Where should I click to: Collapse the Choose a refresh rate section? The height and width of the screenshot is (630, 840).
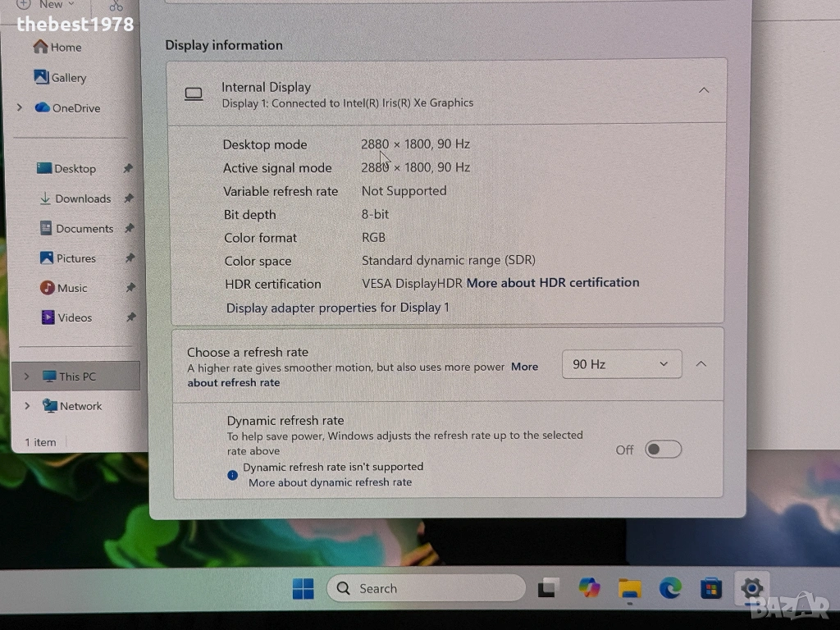coord(701,363)
